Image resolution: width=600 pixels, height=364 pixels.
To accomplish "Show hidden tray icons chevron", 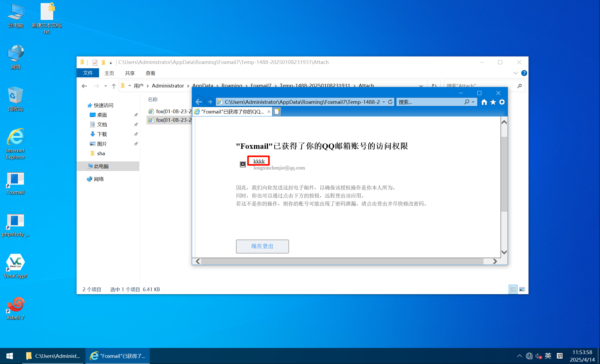I will [520, 356].
